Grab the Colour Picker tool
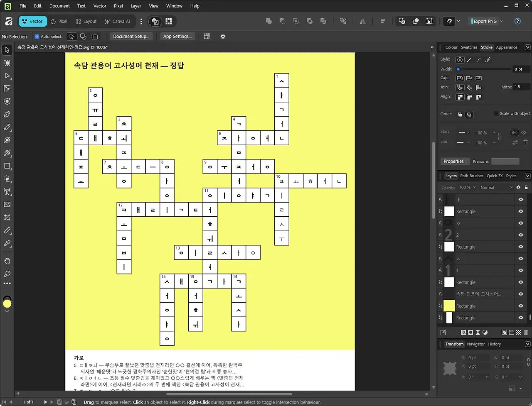 tap(7, 243)
